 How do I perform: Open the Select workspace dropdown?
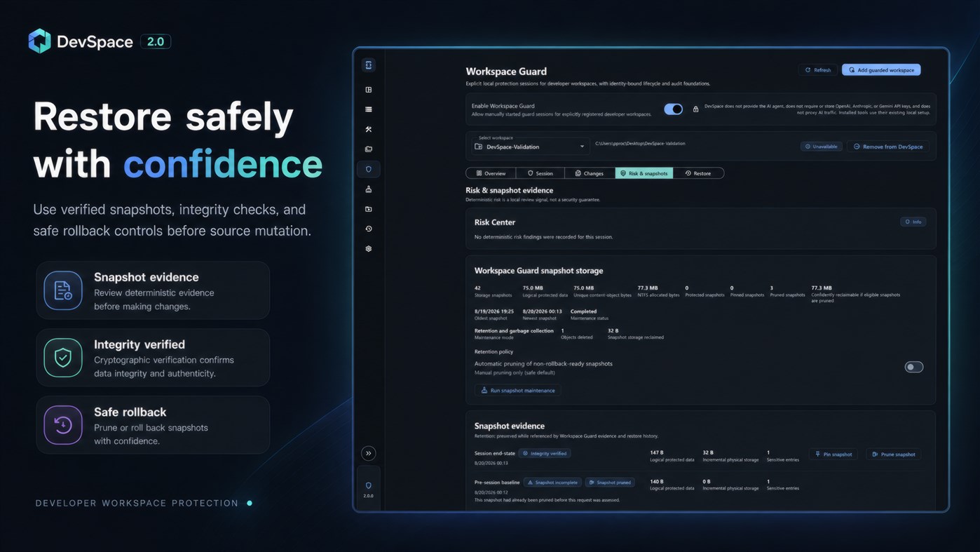[x=530, y=146]
